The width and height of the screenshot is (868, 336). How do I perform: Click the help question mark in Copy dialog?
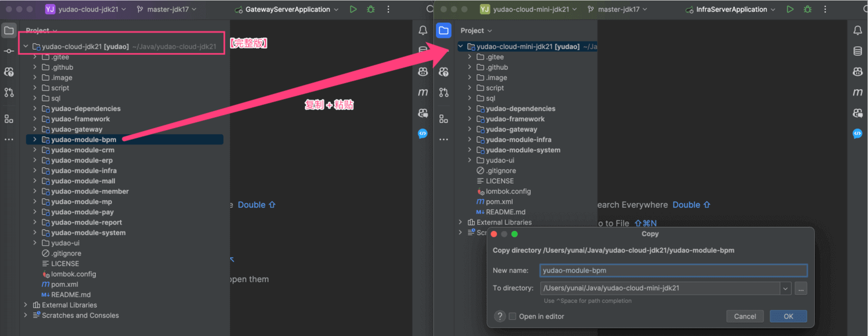click(500, 316)
